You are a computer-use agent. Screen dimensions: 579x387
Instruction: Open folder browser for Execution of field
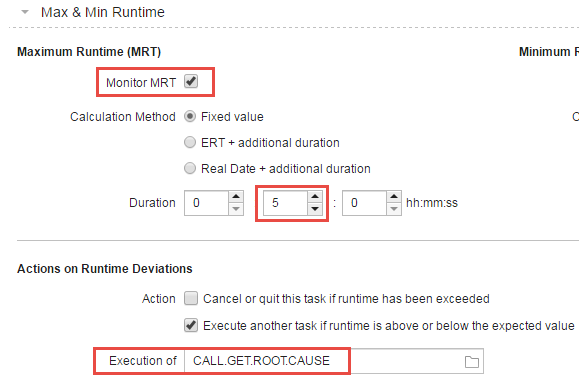coord(472,362)
